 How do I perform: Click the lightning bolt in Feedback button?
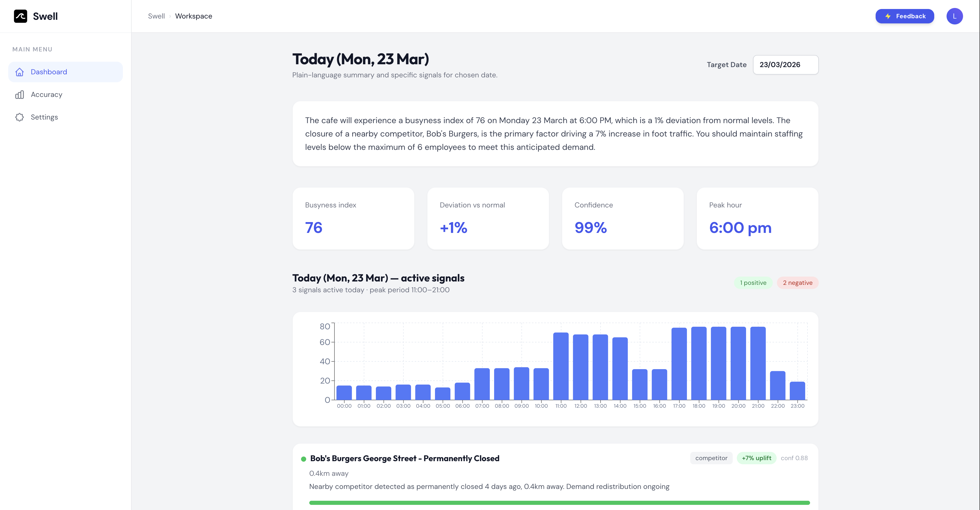coord(888,16)
